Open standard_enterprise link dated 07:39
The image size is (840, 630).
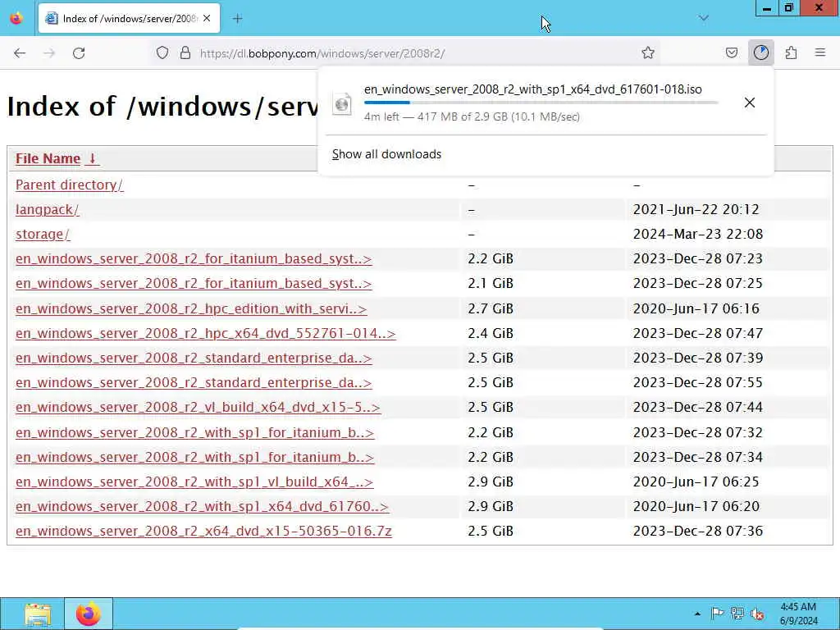tap(194, 358)
